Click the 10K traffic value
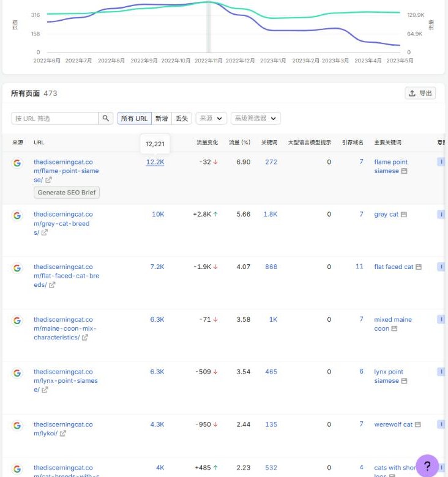448x477 pixels. click(159, 215)
